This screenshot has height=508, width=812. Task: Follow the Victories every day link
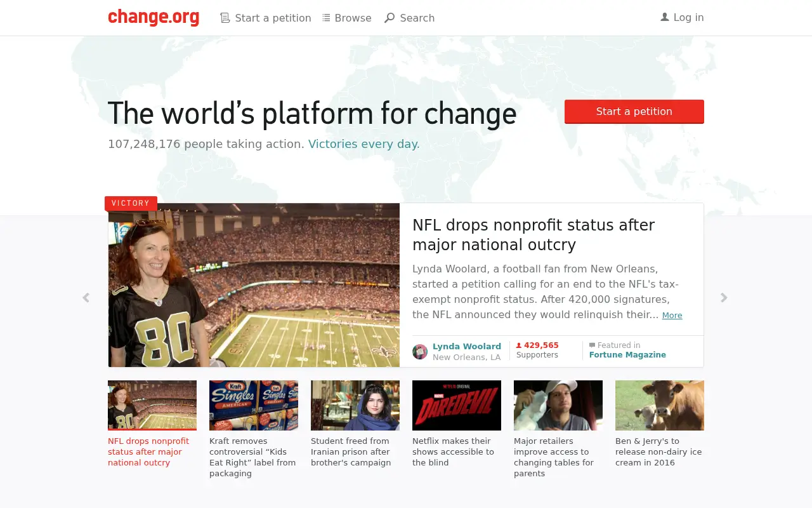pyautogui.click(x=364, y=144)
